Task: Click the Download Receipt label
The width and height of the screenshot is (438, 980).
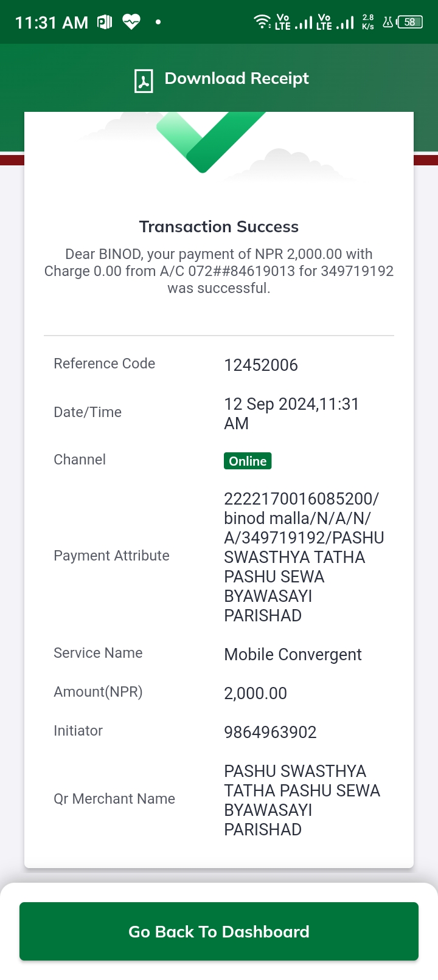Action: pyautogui.click(x=237, y=78)
